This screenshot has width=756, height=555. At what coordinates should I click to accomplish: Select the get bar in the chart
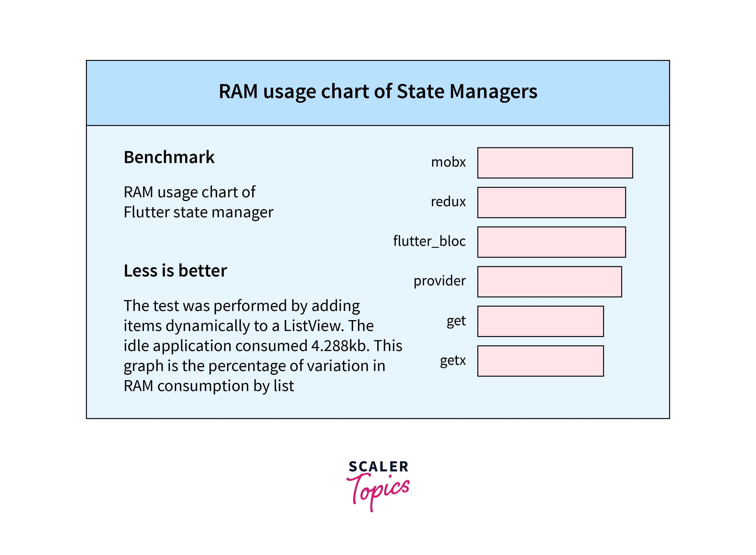[540, 321]
